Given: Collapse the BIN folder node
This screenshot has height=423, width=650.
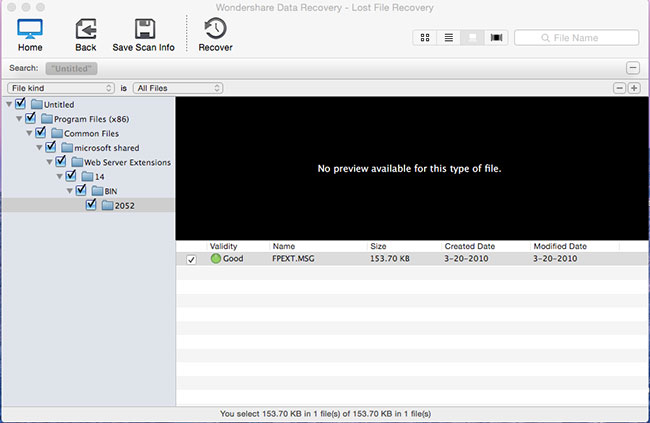Looking at the screenshot, I should [69, 191].
